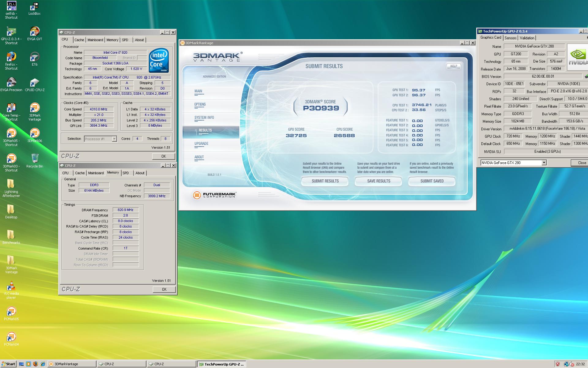The height and width of the screenshot is (368, 588).
Task: Click the BIOS save chip icon in GPU-Z
Action: [586, 76]
